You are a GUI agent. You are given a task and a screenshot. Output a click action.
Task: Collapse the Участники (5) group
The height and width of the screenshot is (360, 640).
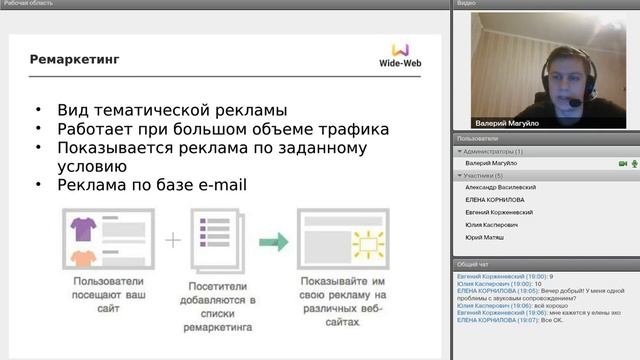click(x=460, y=176)
